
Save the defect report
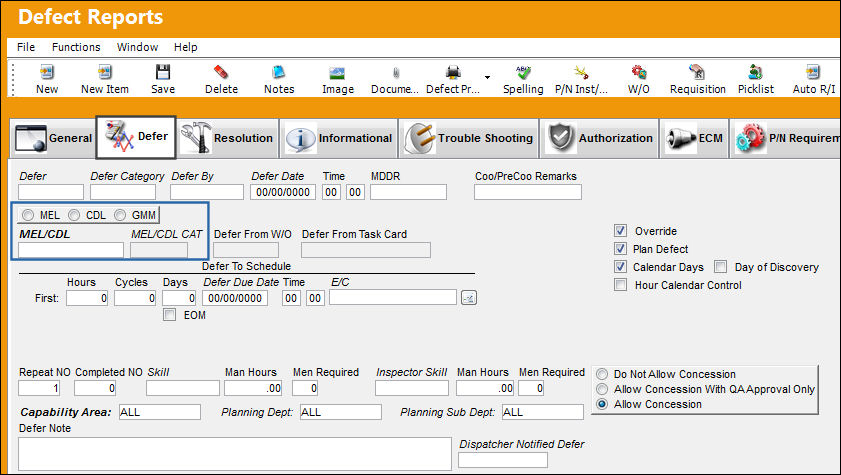[x=163, y=72]
